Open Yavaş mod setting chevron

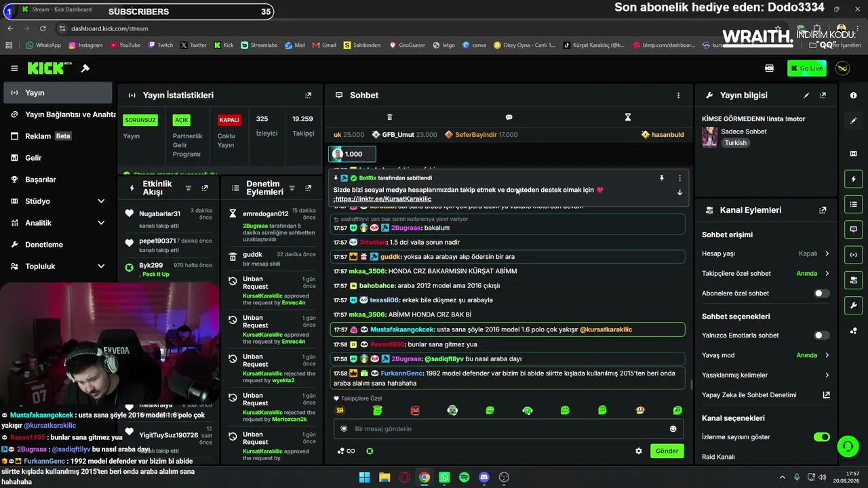827,355
